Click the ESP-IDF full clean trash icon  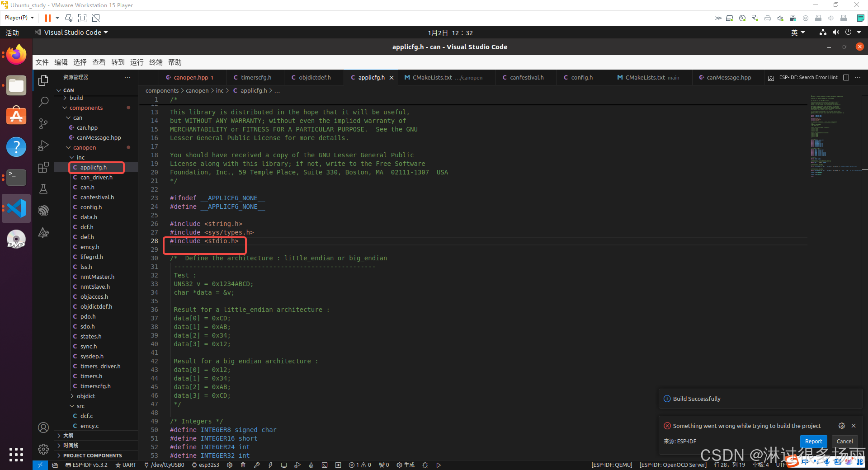(x=243, y=465)
